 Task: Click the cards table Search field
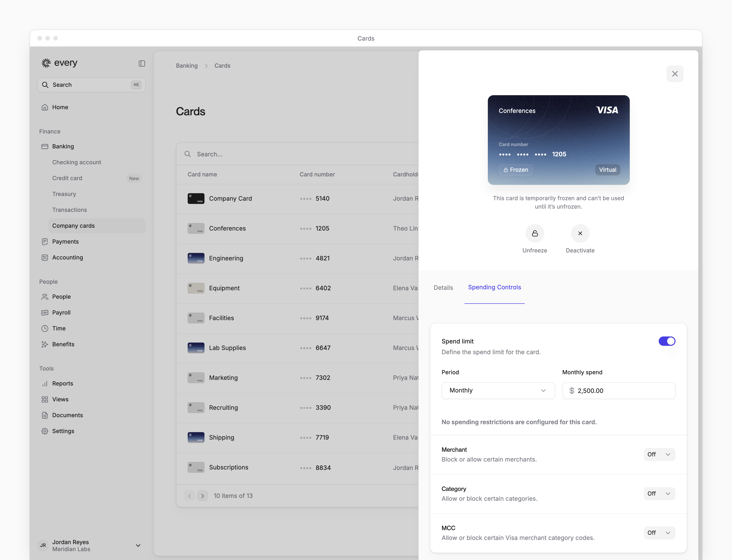tap(297, 154)
